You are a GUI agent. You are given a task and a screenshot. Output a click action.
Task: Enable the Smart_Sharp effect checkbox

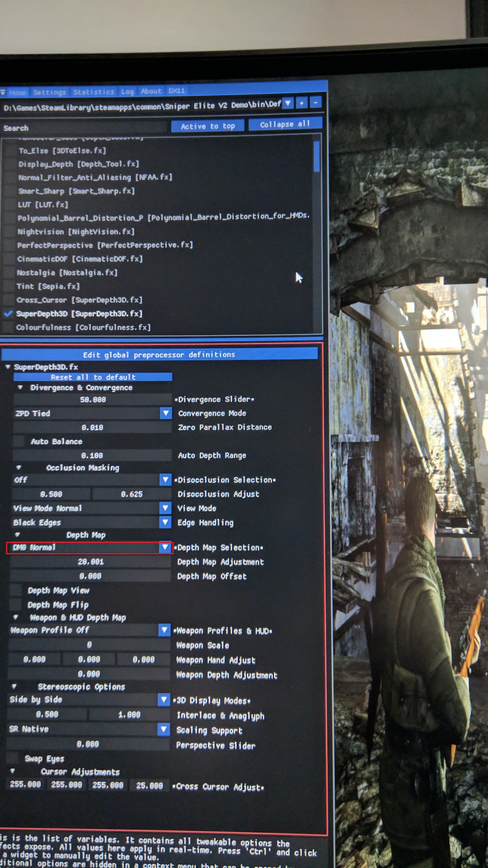coord(10,191)
